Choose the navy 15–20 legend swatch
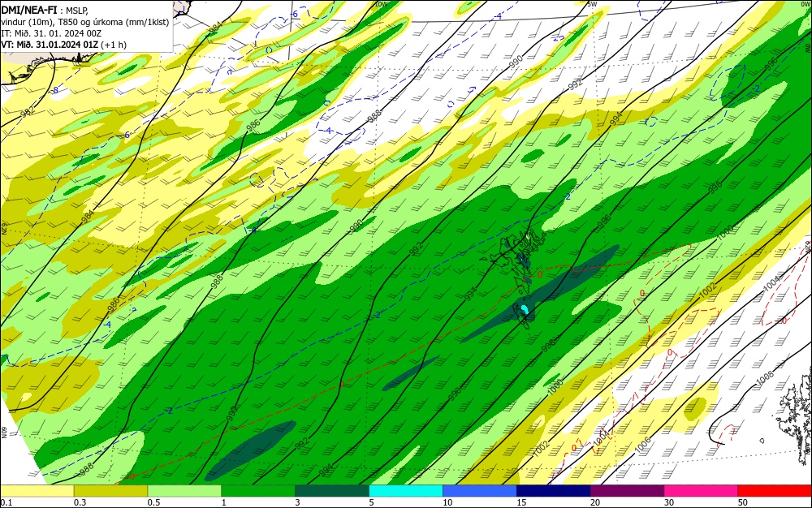Image resolution: width=812 pixels, height=508 pixels. pos(553,490)
